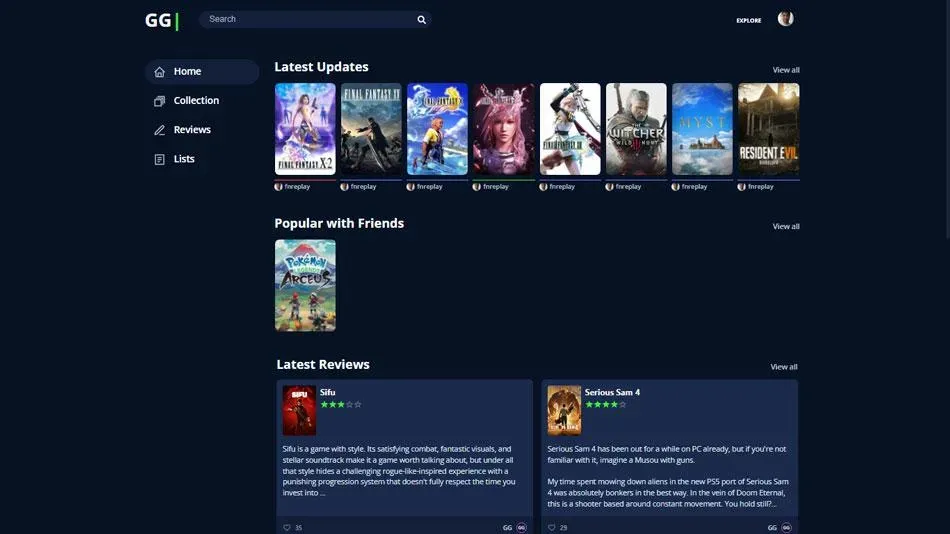
Task: Open Final Fantasy XV cover
Action: (x=371, y=129)
